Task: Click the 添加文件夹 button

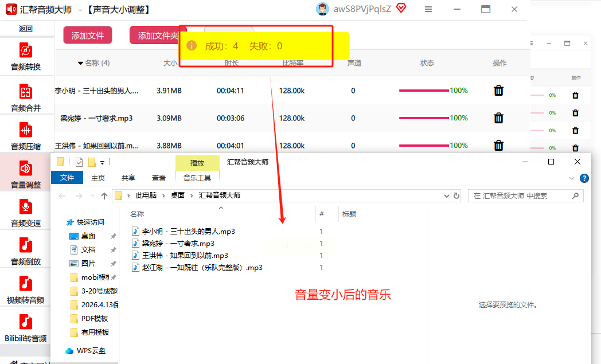Action: 154,35
